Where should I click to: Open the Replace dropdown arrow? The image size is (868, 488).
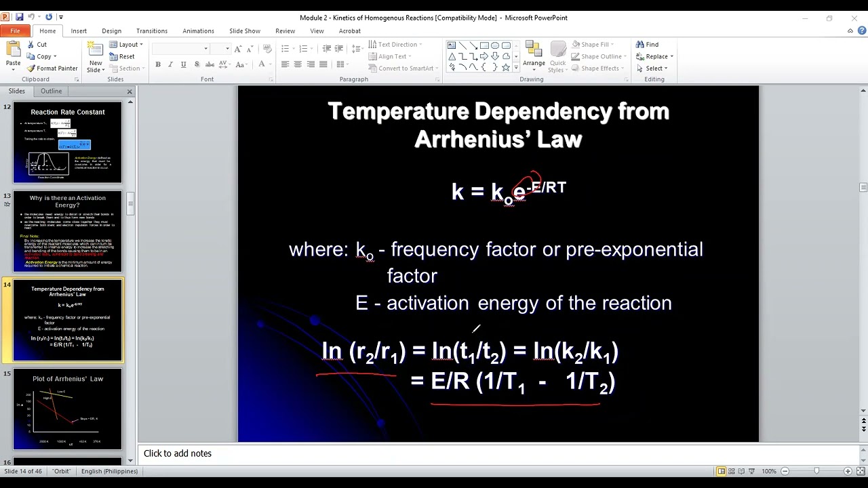pos(672,56)
